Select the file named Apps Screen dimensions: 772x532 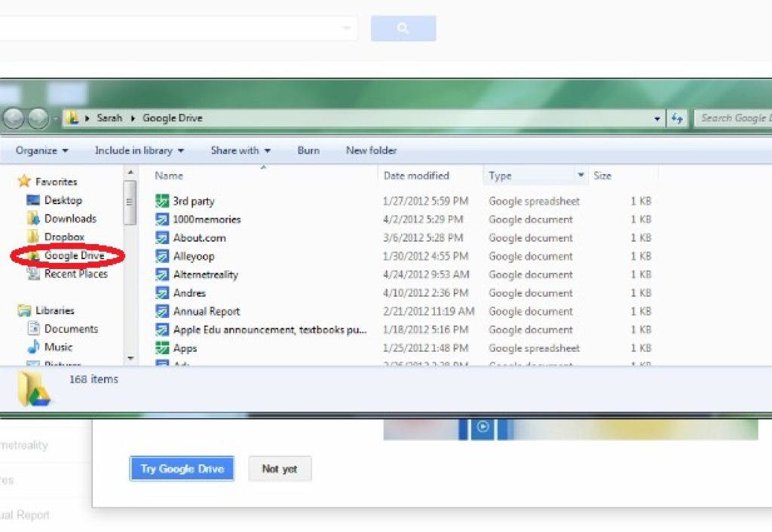coord(185,348)
